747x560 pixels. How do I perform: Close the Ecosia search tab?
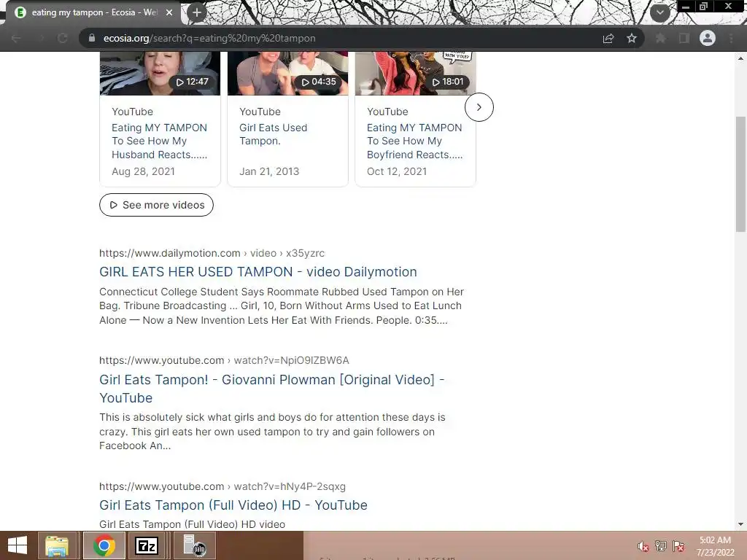click(169, 13)
